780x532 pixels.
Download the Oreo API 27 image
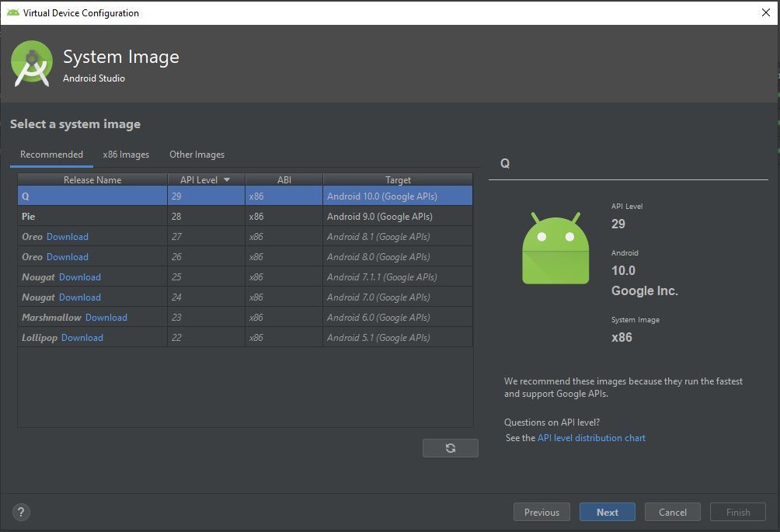click(68, 237)
